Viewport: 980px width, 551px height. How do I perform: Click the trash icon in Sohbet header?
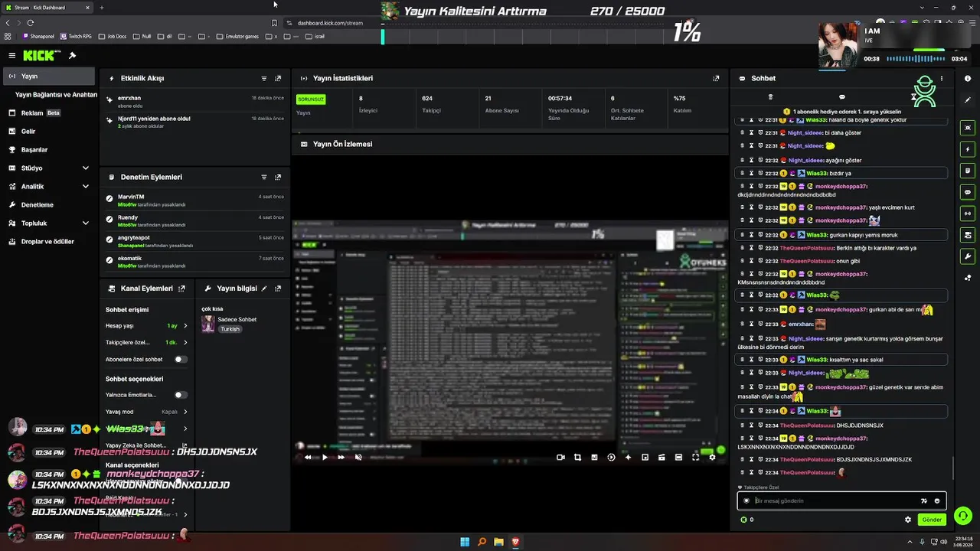pos(770,97)
